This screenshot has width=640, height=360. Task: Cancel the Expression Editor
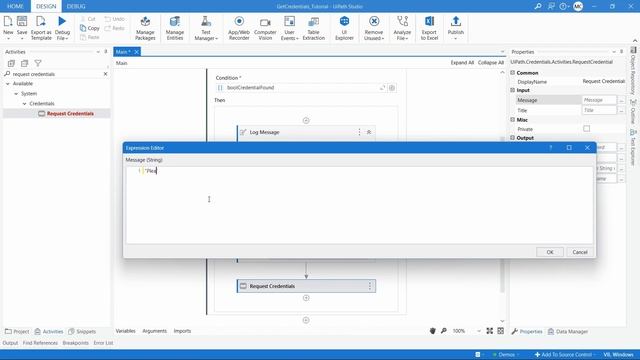[x=580, y=252]
